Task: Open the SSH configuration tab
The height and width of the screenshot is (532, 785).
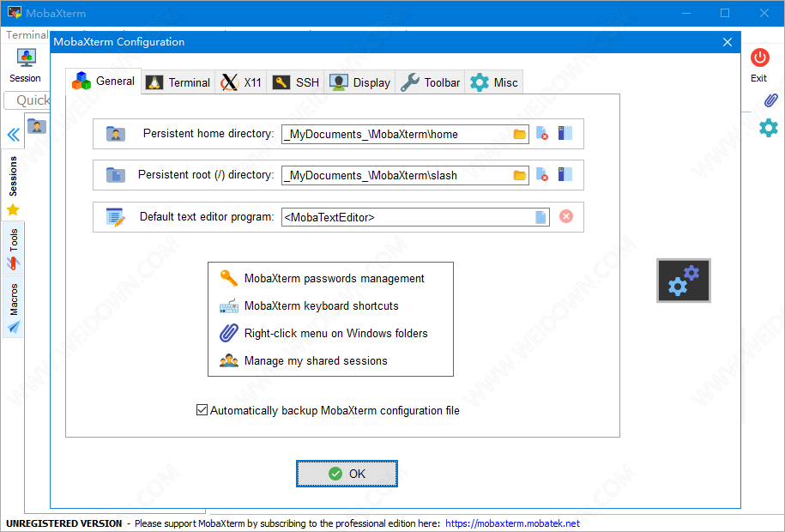Action: (x=296, y=82)
